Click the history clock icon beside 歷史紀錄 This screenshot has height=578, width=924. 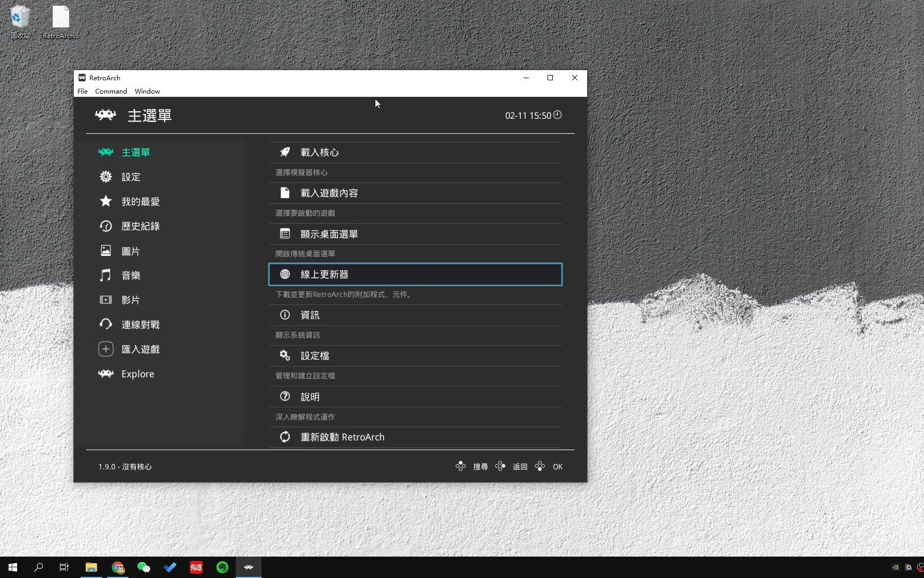tap(106, 226)
